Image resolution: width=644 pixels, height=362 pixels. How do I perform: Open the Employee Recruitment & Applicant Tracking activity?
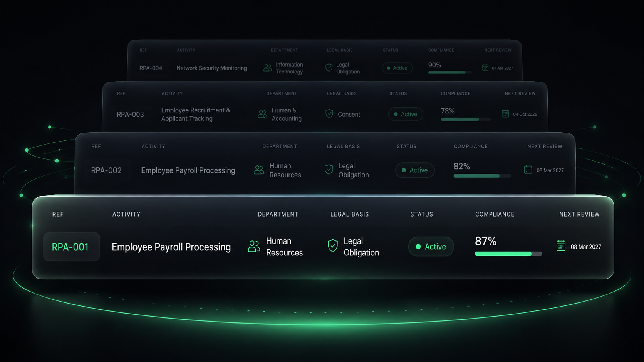click(x=196, y=114)
